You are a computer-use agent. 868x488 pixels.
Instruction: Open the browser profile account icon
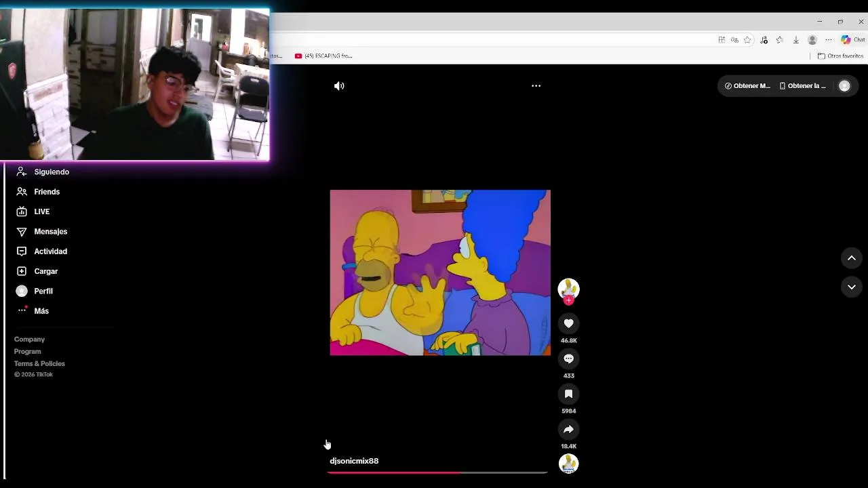(x=812, y=40)
